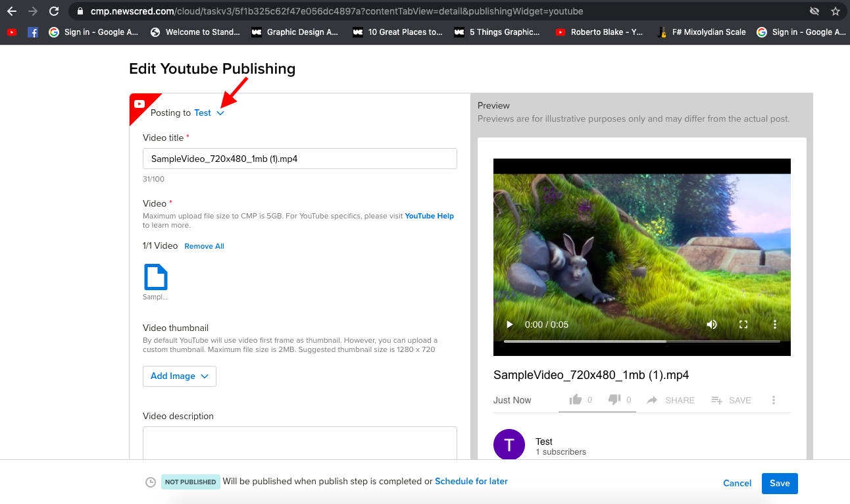850x504 pixels.
Task: Click the address bar URL
Action: tap(337, 11)
